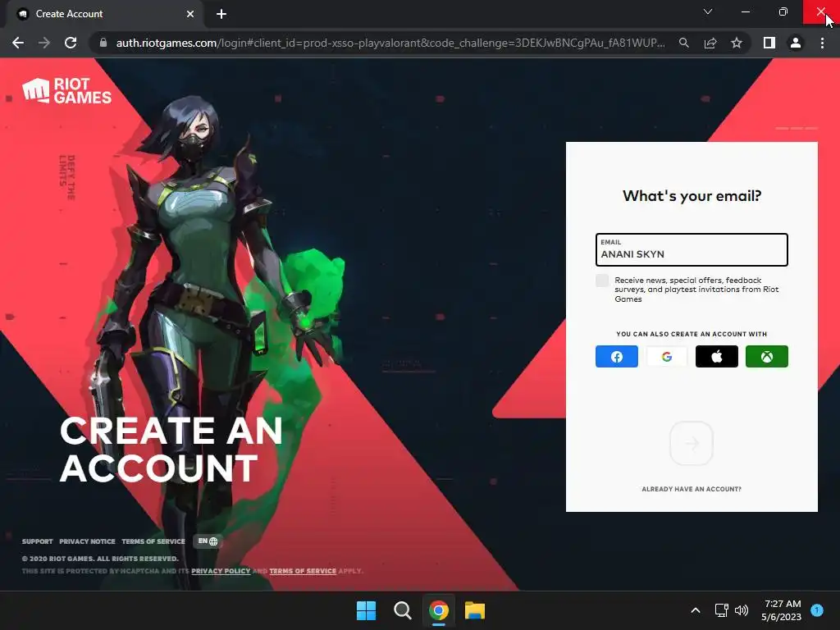Image resolution: width=840 pixels, height=630 pixels.
Task: Click the address bar URL
Action: [390, 43]
